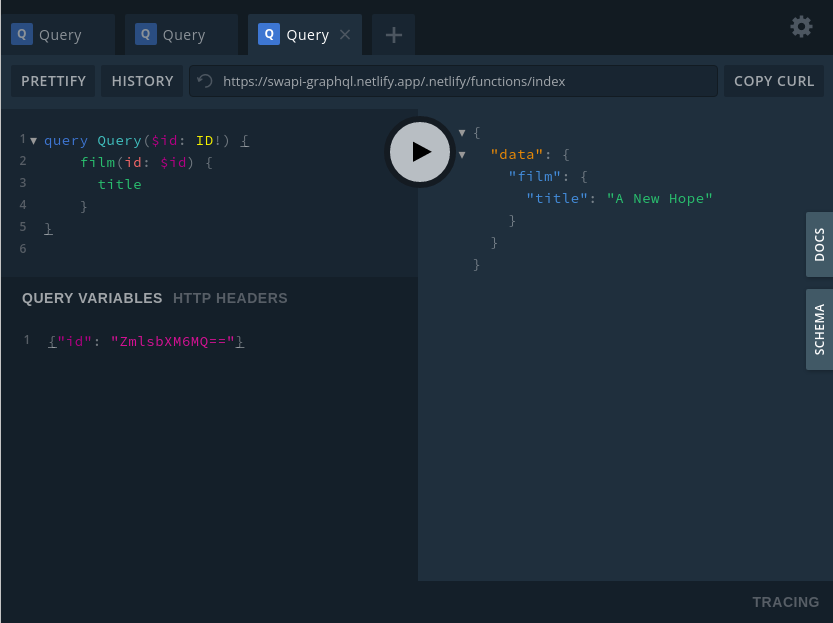The width and height of the screenshot is (833, 623).
Task: Open the DOCS side panel
Action: click(819, 245)
